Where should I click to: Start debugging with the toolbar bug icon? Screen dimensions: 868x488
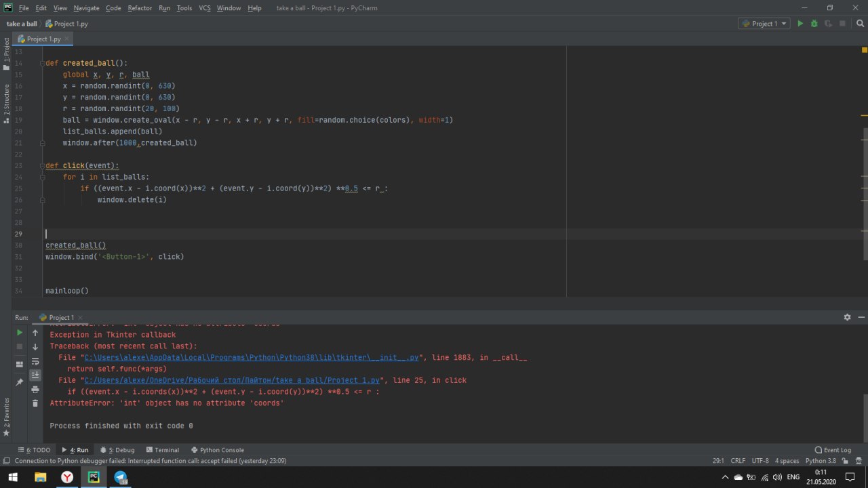(814, 24)
